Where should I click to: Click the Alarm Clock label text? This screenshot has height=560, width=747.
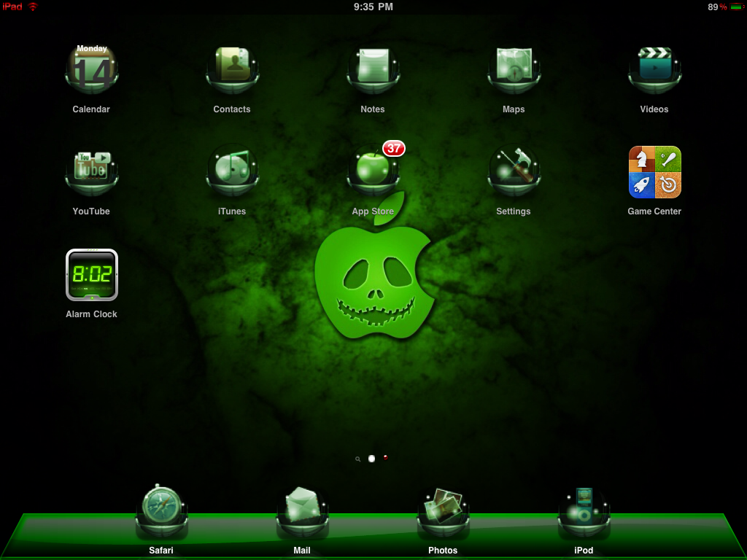click(x=91, y=314)
